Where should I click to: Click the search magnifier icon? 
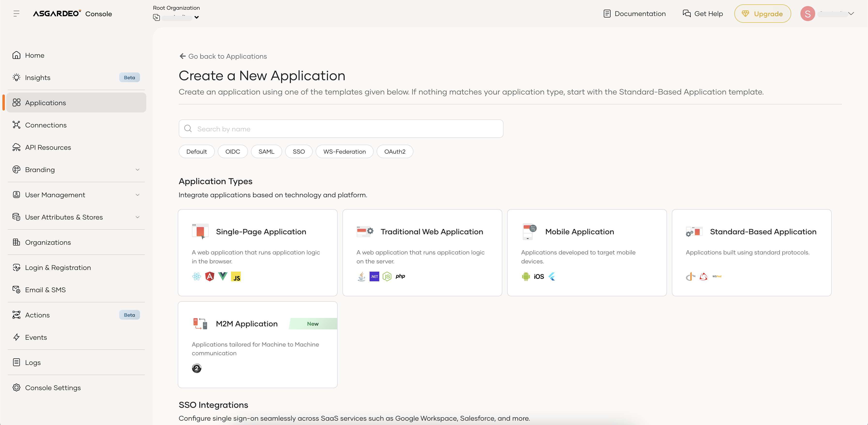point(188,129)
